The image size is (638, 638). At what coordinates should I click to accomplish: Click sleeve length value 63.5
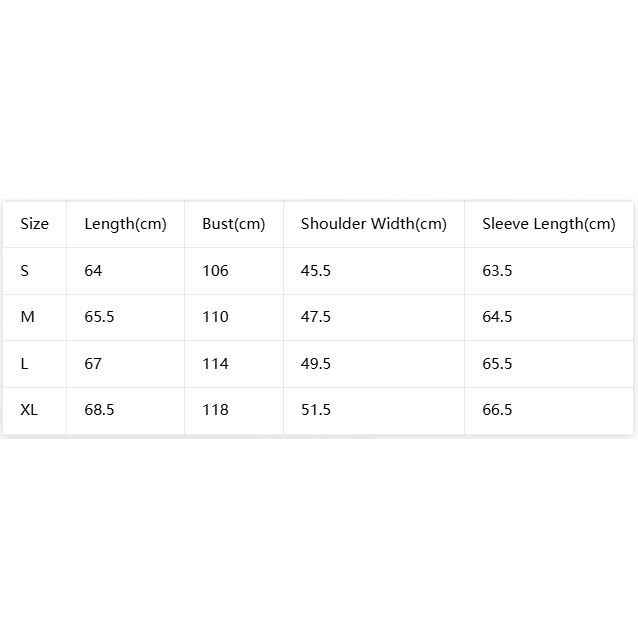pos(497,271)
